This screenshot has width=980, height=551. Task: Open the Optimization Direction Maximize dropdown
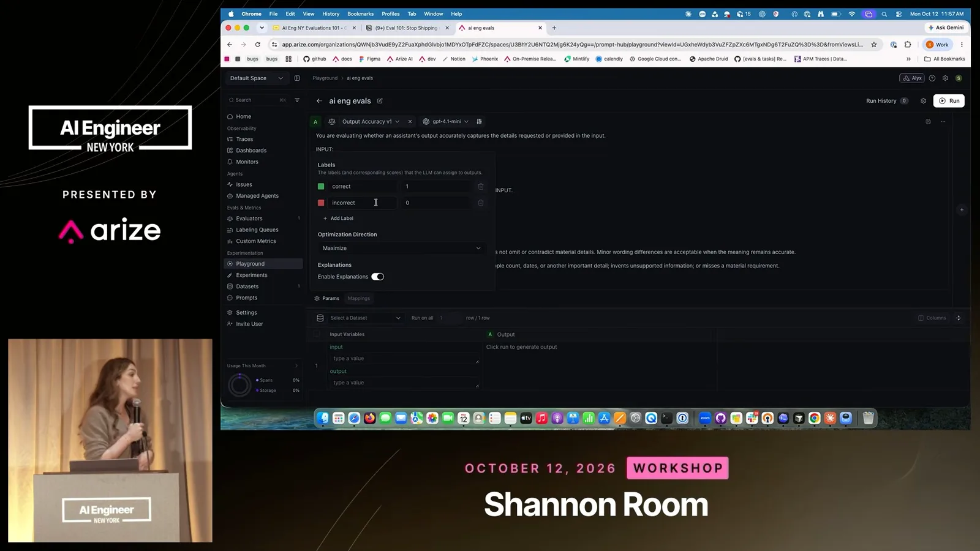pyautogui.click(x=401, y=248)
